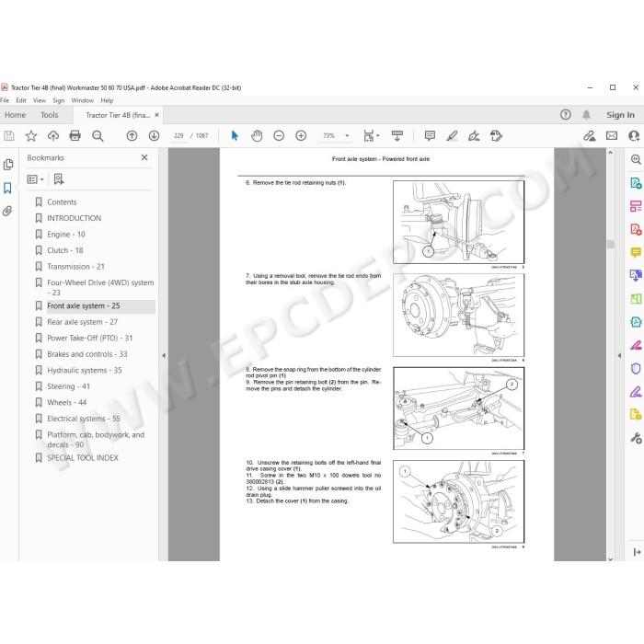Jump to Steering - 41 bookmark
Screen dimensions: 644x644
point(69,386)
